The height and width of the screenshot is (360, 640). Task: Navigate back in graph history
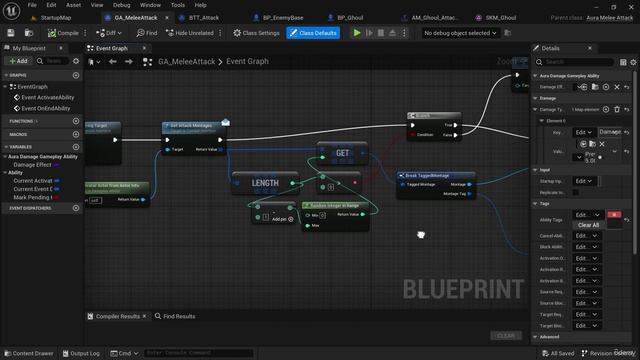(113, 62)
